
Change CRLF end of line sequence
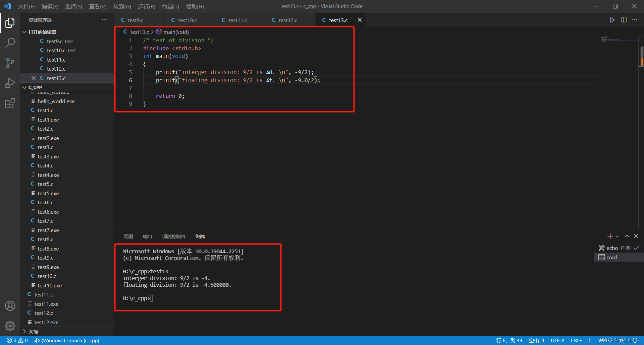[x=576, y=340]
